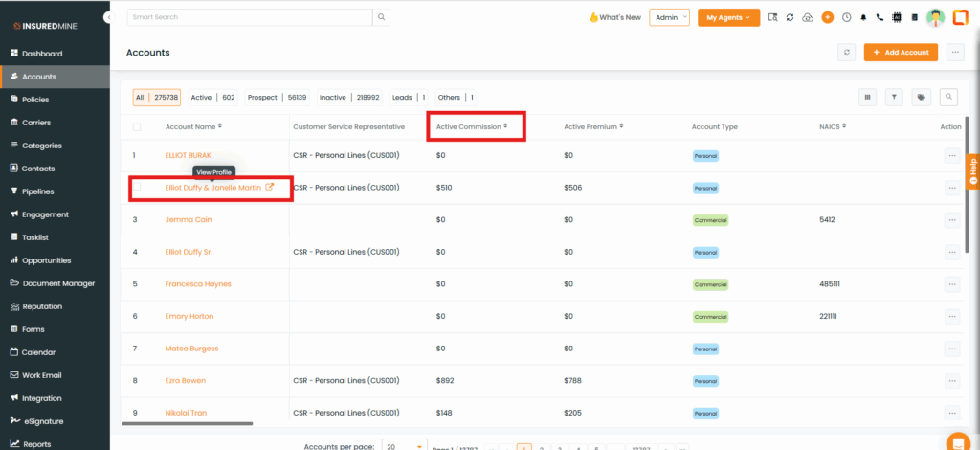Click the phone call icon in header
The height and width of the screenshot is (450, 980).
coord(880,17)
